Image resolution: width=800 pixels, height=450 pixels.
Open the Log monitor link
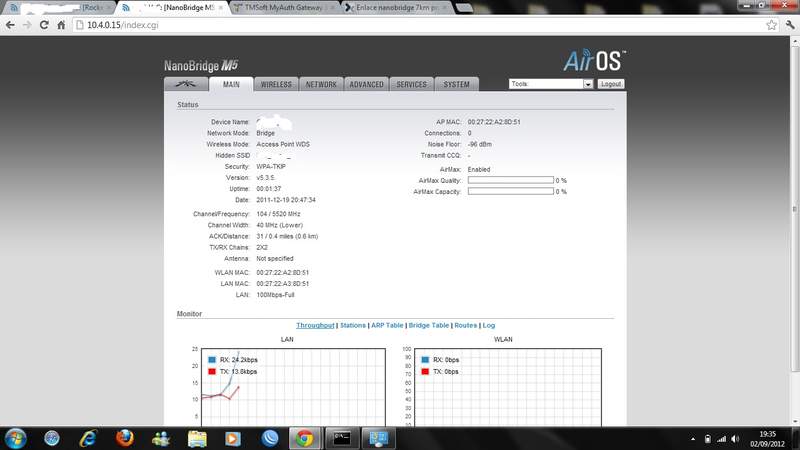[488, 326]
